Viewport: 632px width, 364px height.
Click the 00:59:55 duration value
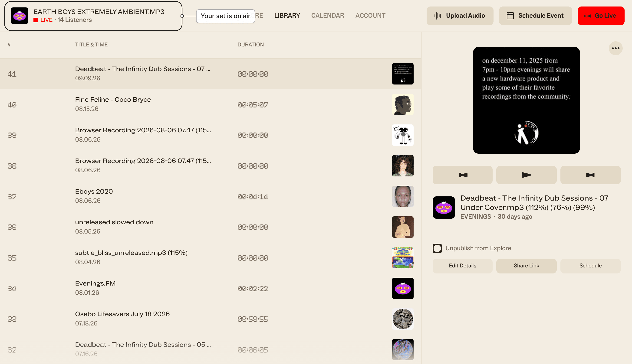click(x=253, y=319)
